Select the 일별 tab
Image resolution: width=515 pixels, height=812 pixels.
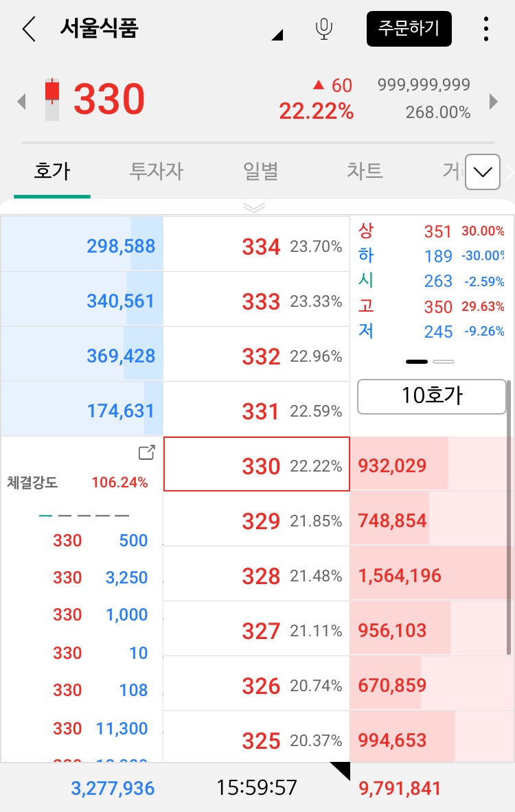tap(260, 172)
